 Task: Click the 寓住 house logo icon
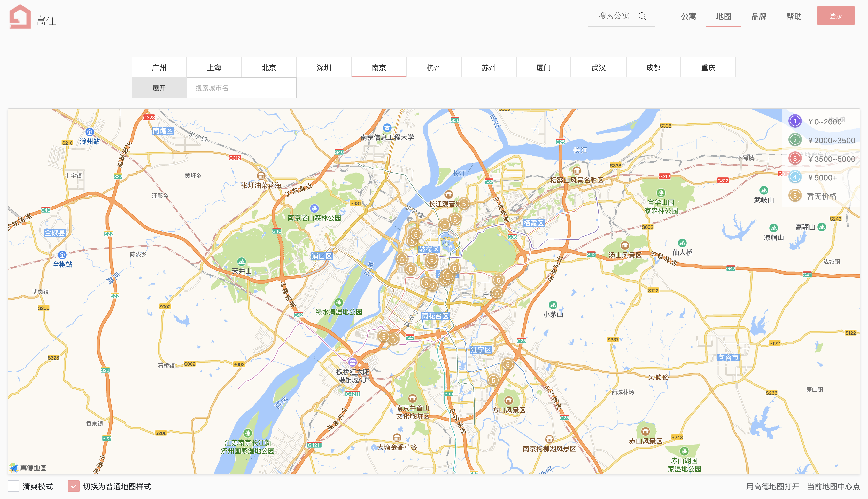(x=20, y=17)
